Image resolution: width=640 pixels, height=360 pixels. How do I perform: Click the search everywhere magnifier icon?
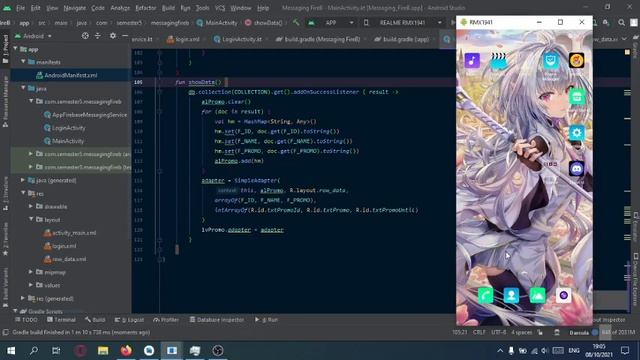[621, 23]
